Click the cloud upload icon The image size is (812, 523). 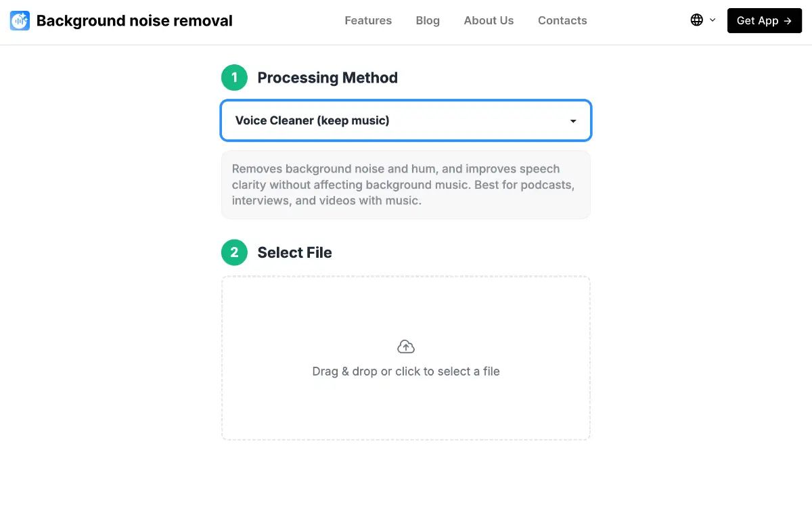click(406, 347)
